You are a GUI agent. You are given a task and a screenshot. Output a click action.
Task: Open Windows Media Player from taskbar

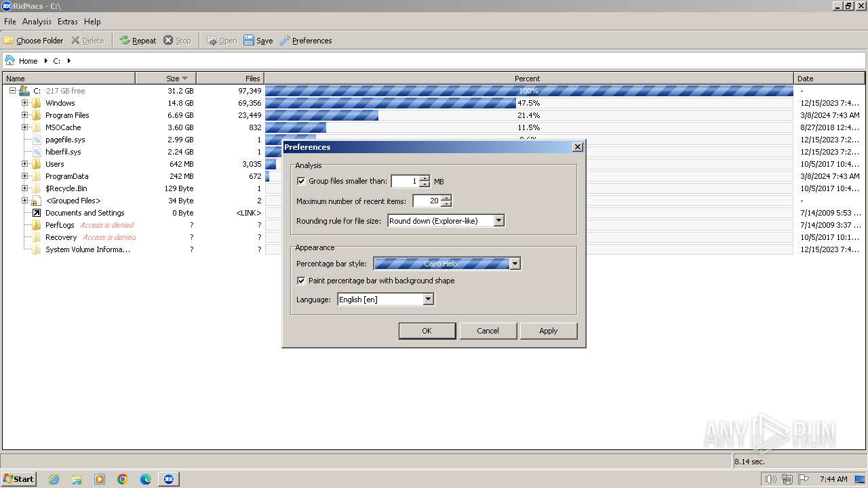click(100, 479)
